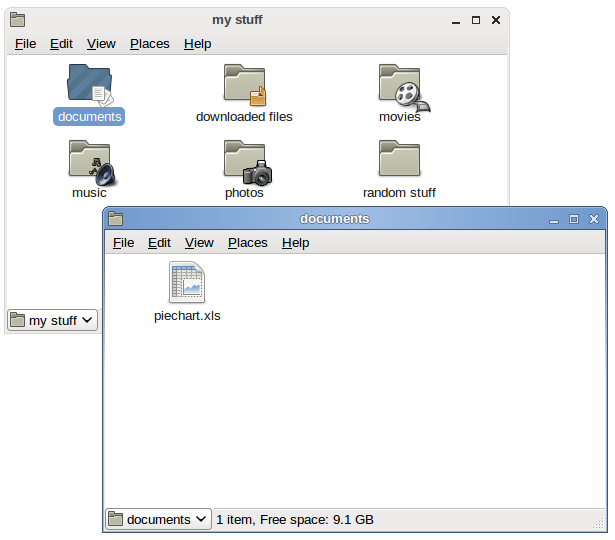Select the downloaded files folder icon
The height and width of the screenshot is (540, 615).
[244, 85]
